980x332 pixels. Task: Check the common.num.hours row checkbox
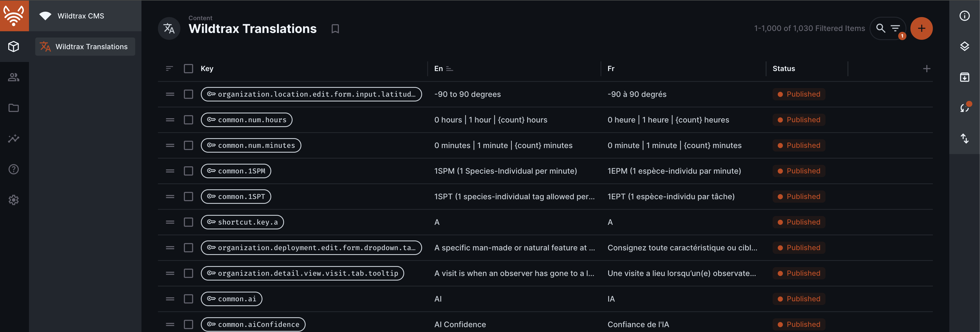pos(188,120)
